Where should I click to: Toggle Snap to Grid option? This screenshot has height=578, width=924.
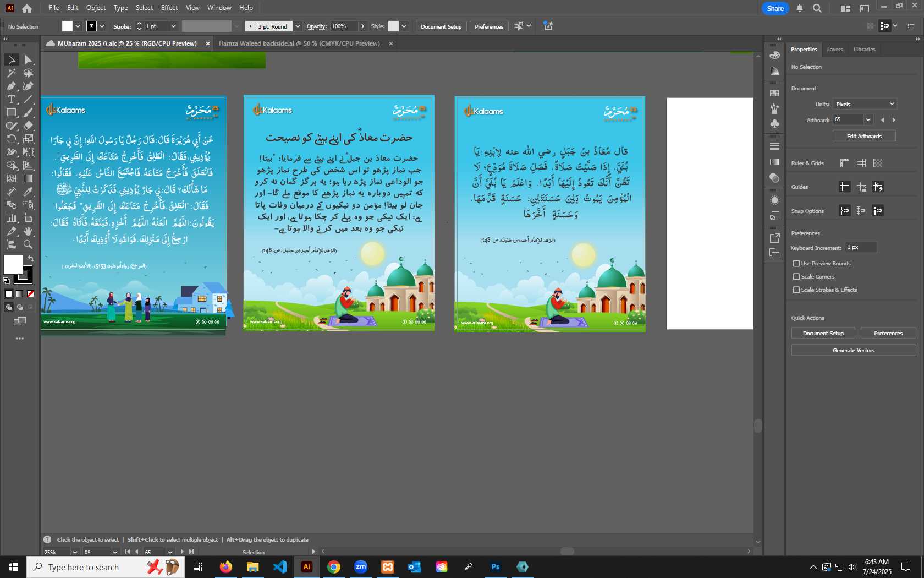click(861, 210)
